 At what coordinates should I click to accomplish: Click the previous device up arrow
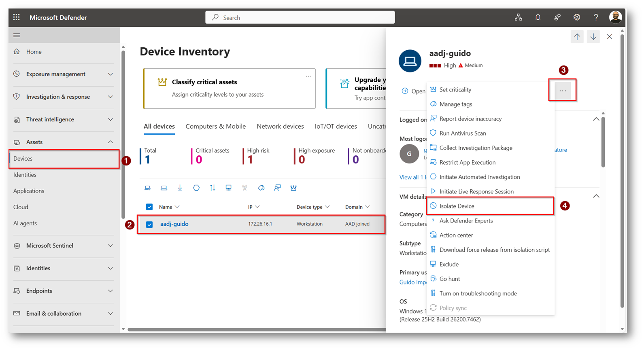point(577,37)
